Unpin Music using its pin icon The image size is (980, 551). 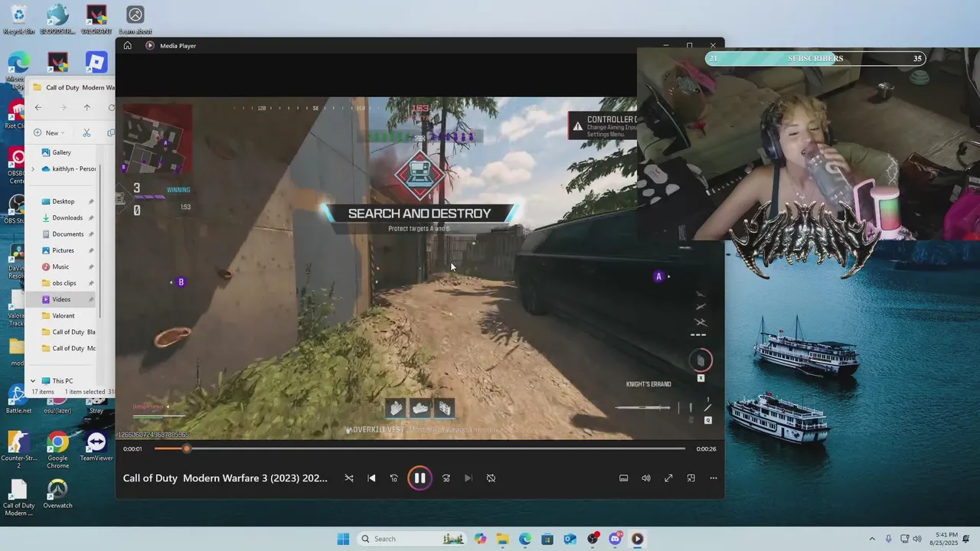[x=91, y=266]
